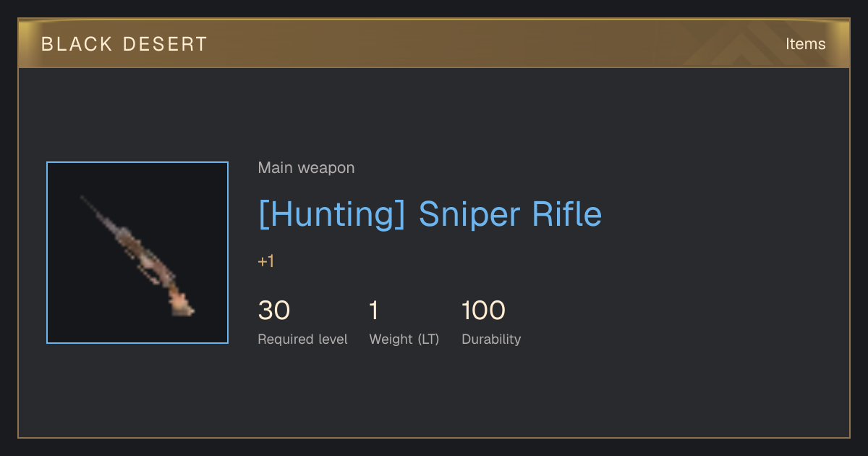Click the Required level value 30
The width and height of the screenshot is (868, 456).
click(274, 311)
